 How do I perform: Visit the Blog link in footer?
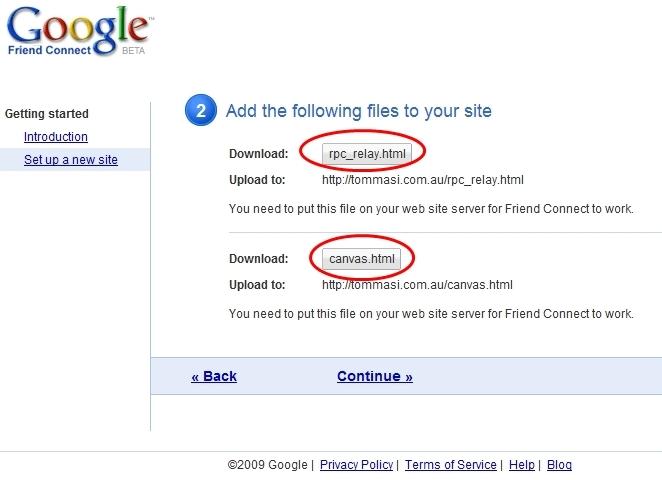point(559,465)
